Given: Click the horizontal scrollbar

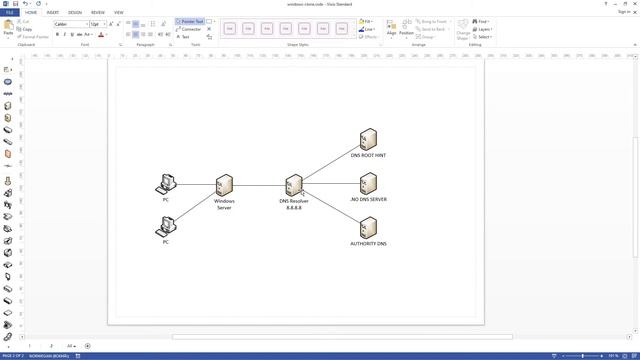Looking at the screenshot, I should [x=342, y=337].
